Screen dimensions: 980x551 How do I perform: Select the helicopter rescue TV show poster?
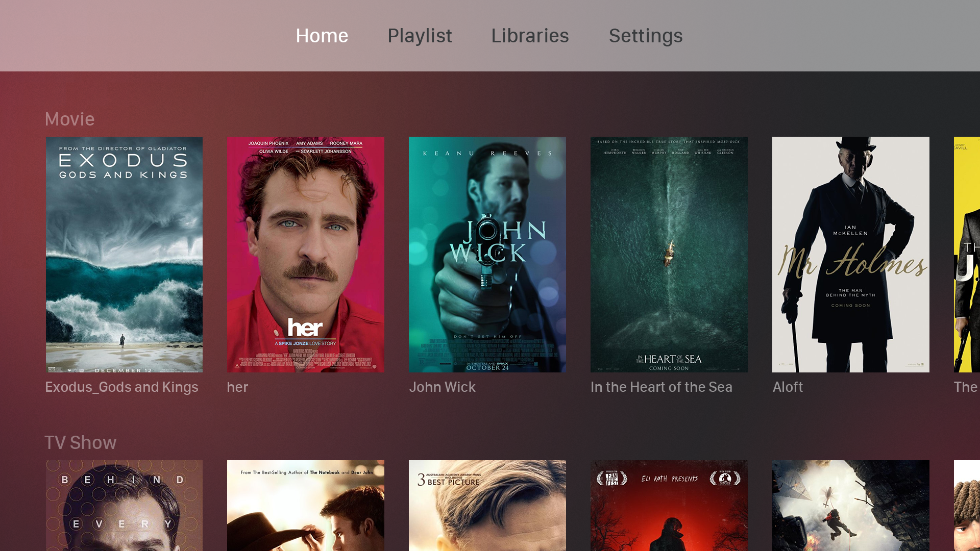851,506
